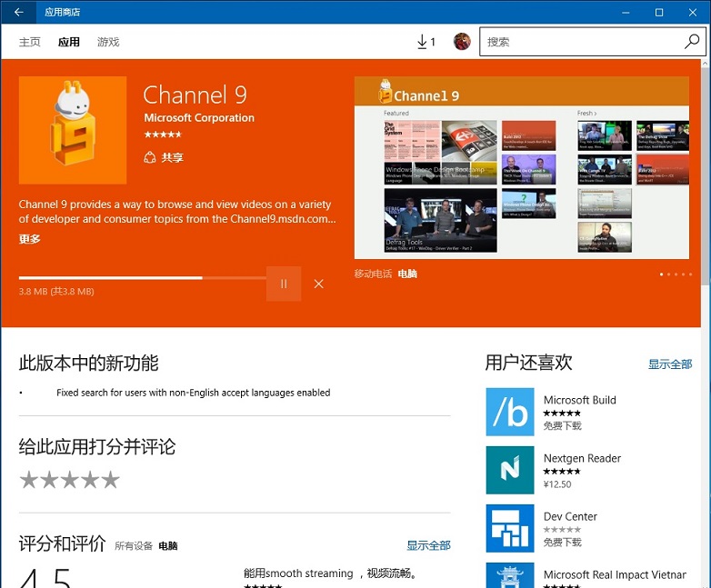This screenshot has height=588, width=711.
Task: Click 显示全部 beside 用户还喜欢
Action: 670,364
